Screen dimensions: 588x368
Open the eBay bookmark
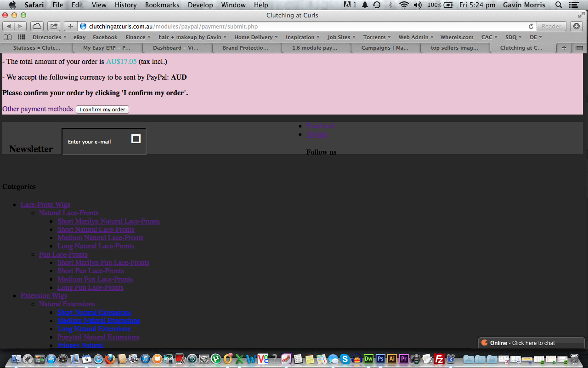79,37
